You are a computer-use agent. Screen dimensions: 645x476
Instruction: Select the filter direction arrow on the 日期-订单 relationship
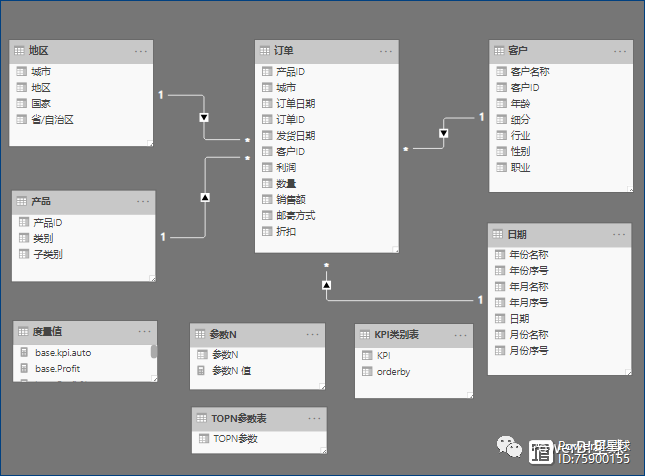coord(327,285)
